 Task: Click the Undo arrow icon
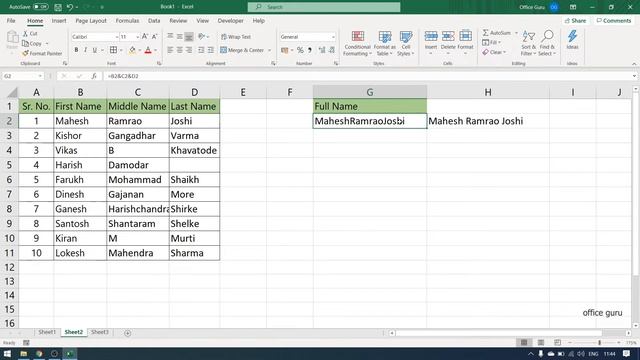70,7
